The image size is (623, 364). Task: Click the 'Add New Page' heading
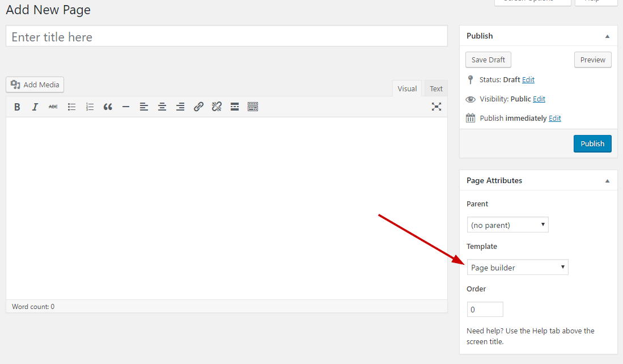point(49,10)
